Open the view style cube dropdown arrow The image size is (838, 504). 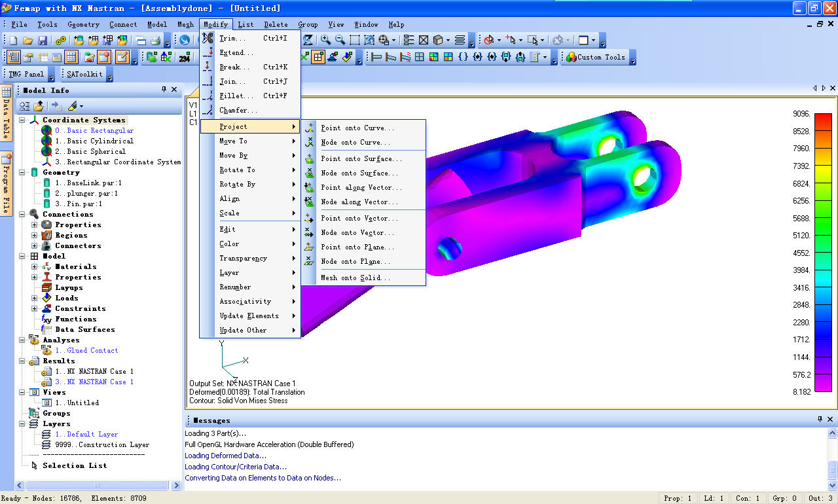pos(448,41)
